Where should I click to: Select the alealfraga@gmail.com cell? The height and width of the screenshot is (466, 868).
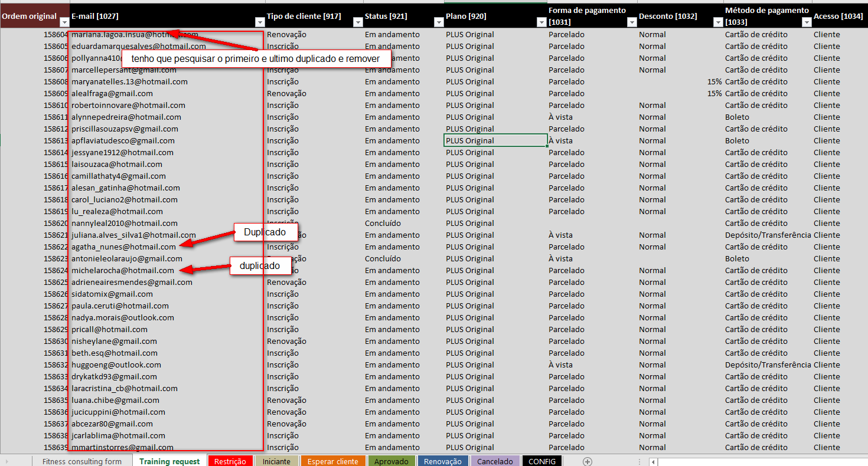tap(167, 93)
